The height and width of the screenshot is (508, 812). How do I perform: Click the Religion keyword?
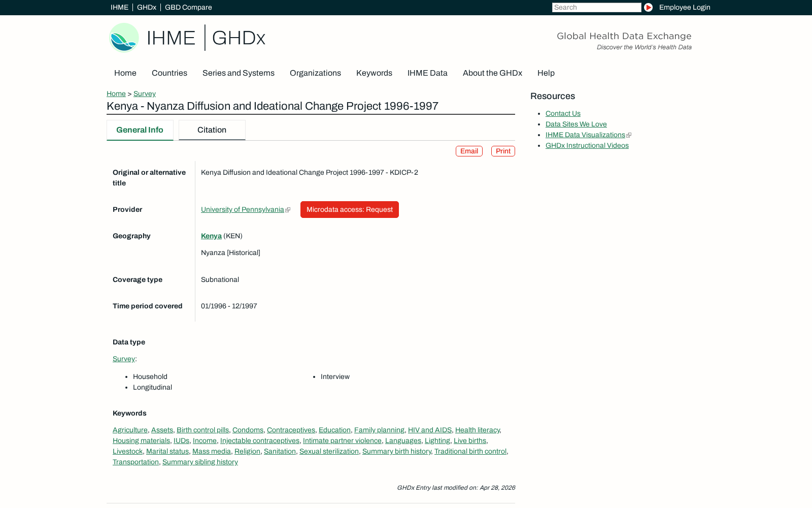[247, 451]
